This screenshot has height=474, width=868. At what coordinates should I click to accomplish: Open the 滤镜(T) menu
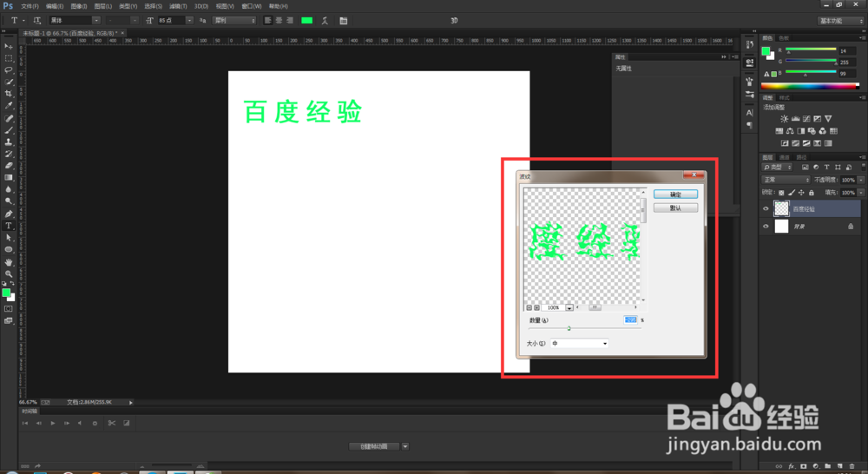tap(178, 7)
